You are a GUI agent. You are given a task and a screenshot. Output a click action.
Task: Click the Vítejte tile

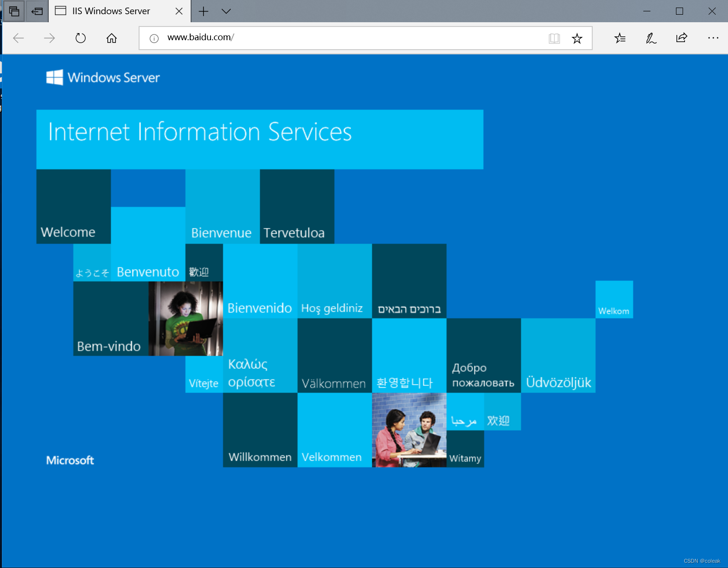tap(204, 374)
